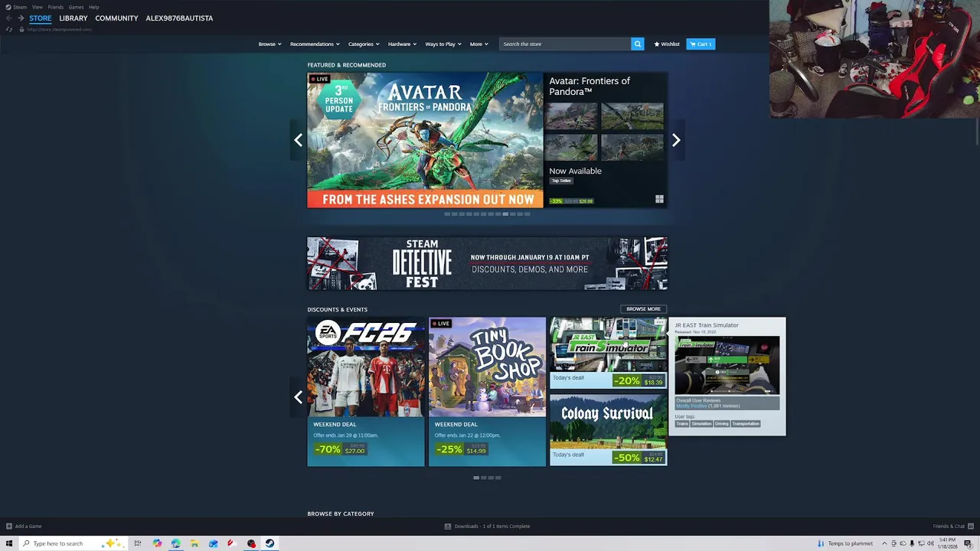Viewport: 980px width, 551px height.
Task: Click the Windows platform icon on Avatar card
Action: pyautogui.click(x=659, y=200)
